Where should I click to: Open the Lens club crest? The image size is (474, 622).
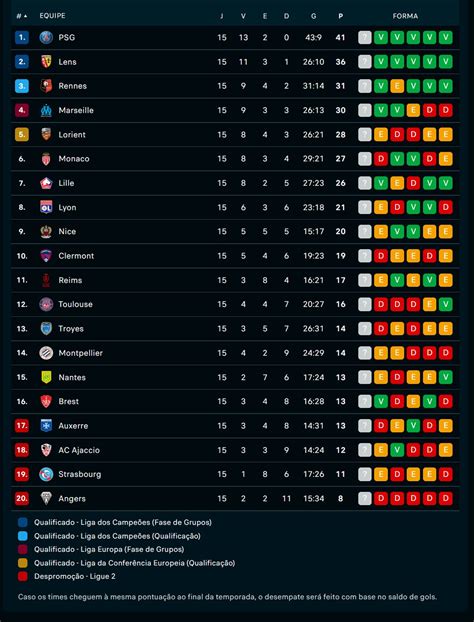tap(46, 61)
